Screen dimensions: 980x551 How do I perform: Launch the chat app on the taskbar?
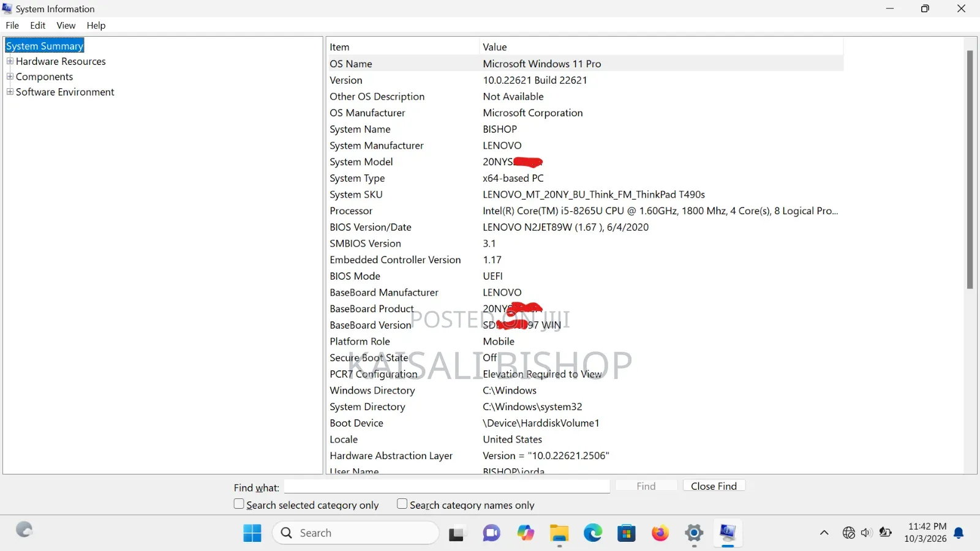[x=491, y=533]
